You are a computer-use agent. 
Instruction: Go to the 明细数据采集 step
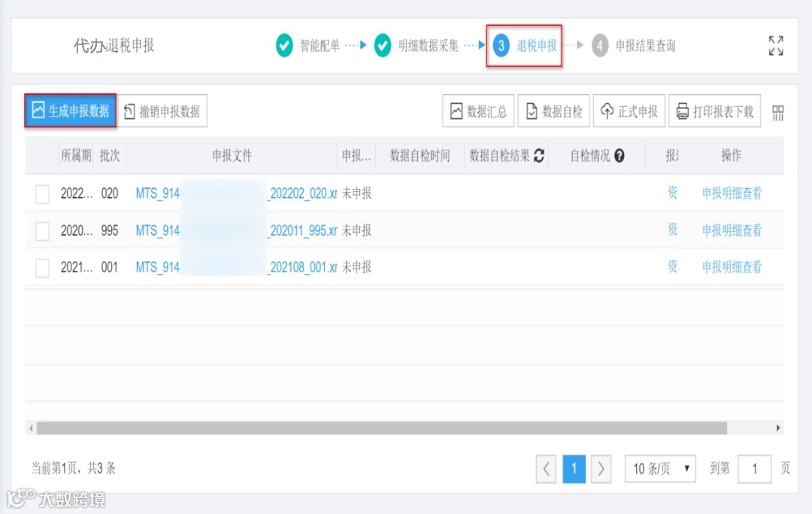(x=417, y=46)
